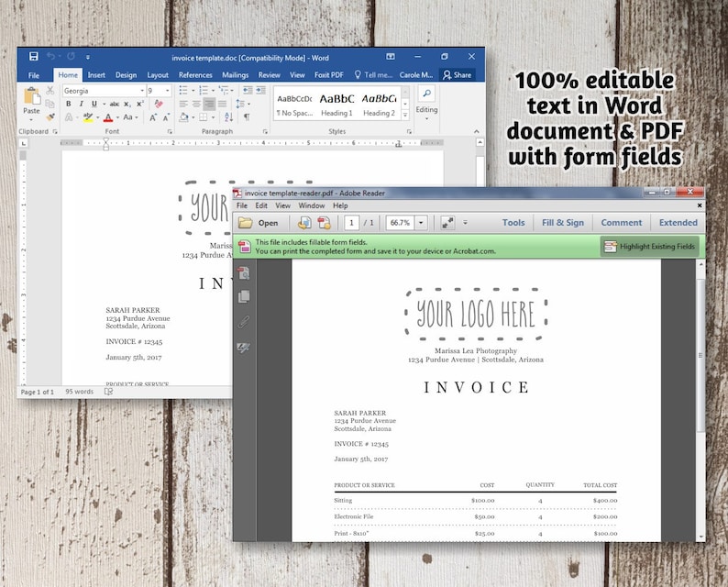Click Decrease Indent icon
Image resolution: width=728 pixels, height=587 pixels.
tap(248, 90)
